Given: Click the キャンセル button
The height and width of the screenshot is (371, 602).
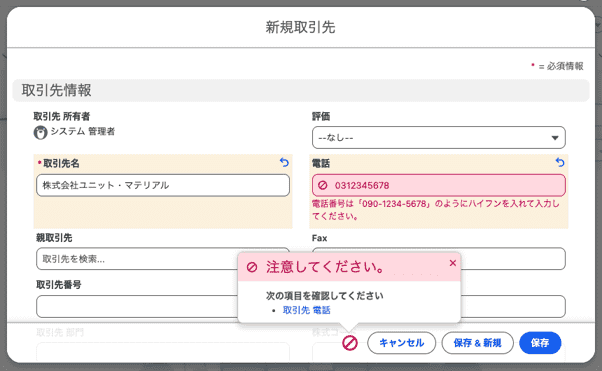Looking at the screenshot, I should point(402,343).
